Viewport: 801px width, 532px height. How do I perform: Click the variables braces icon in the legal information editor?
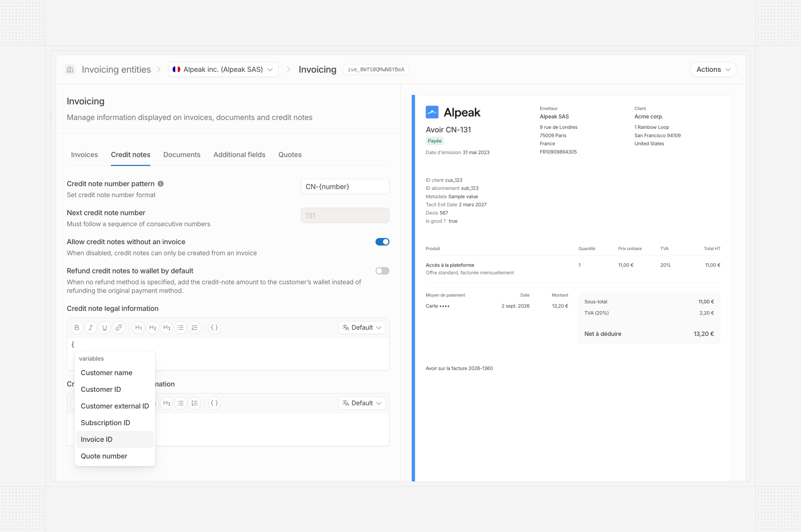[215, 327]
